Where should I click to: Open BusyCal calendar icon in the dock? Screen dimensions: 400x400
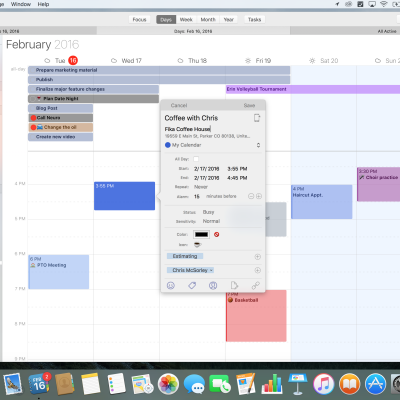tap(39, 384)
